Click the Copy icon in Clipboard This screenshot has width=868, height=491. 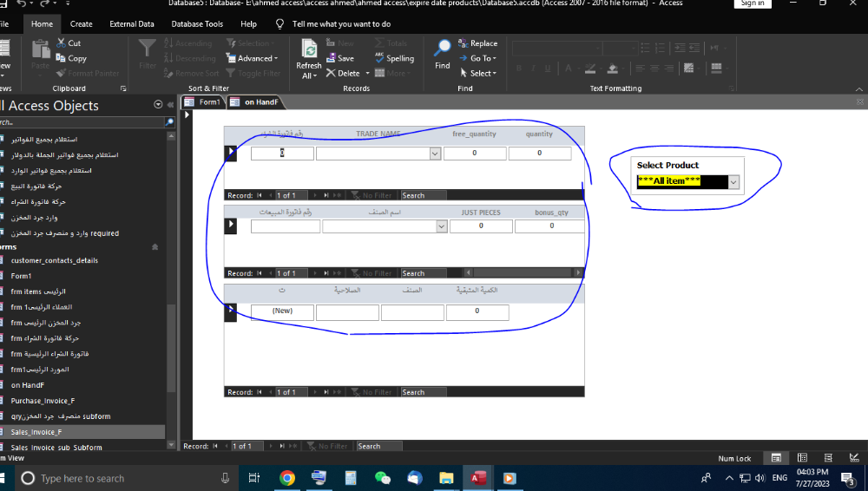click(62, 58)
